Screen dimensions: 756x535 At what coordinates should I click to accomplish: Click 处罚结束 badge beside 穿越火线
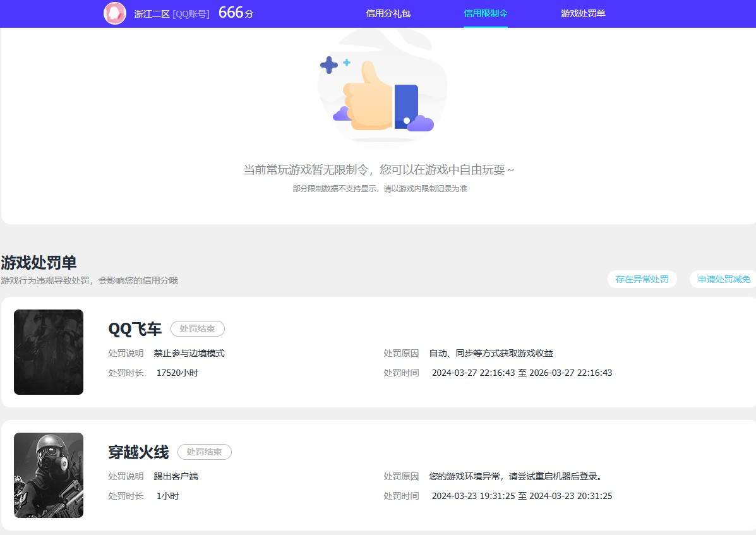(205, 452)
